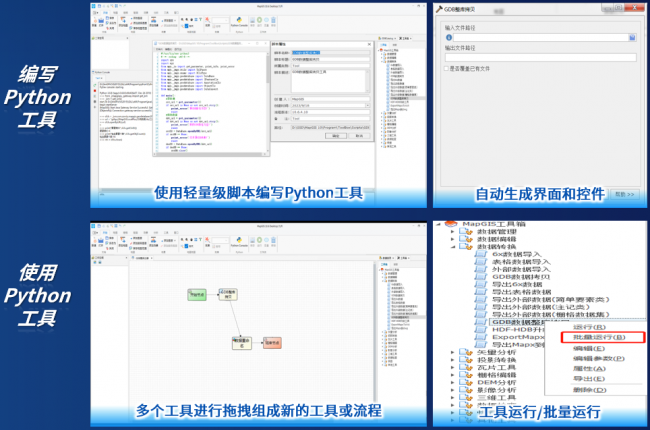
Task: Open Python Console in the workflow-canvas window toolbar
Action: point(239,241)
